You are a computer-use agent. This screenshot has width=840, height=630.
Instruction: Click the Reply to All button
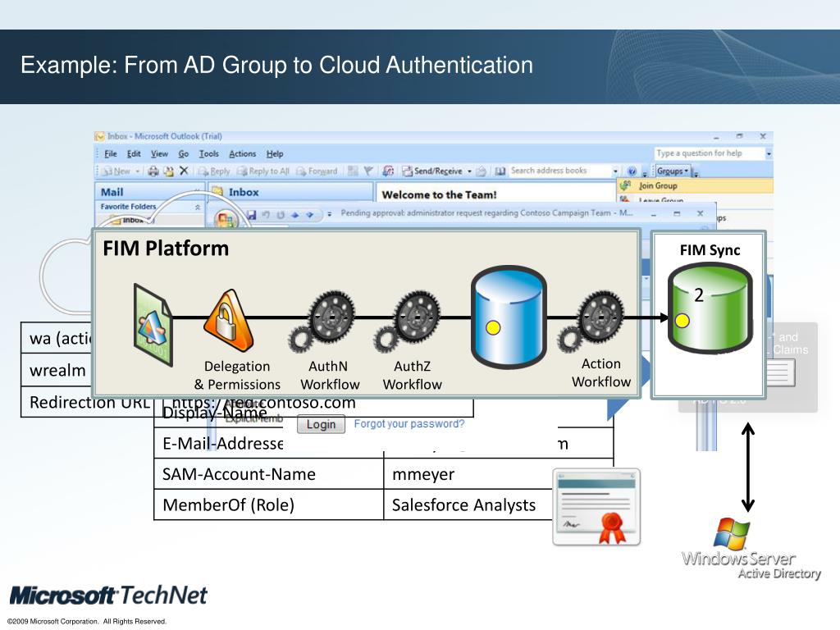(263, 171)
